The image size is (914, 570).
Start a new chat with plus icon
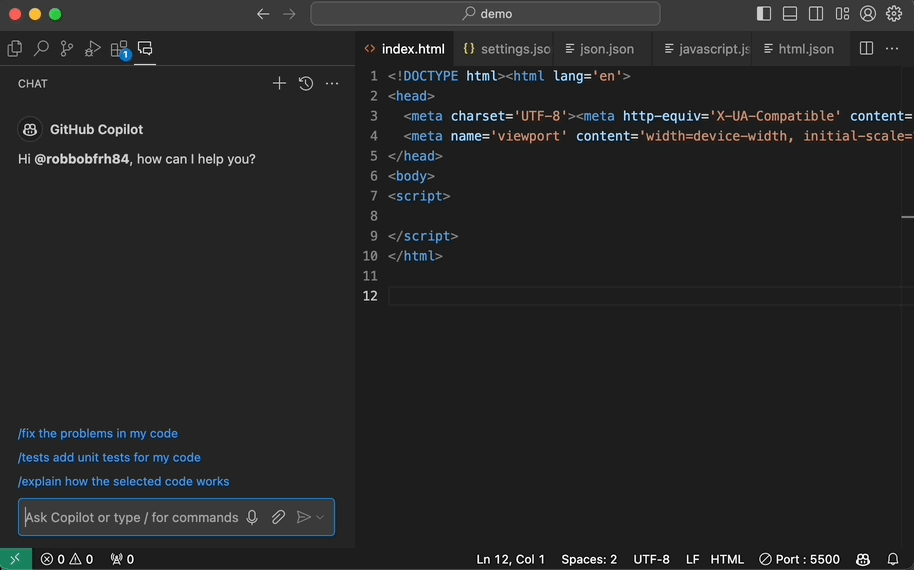click(280, 84)
